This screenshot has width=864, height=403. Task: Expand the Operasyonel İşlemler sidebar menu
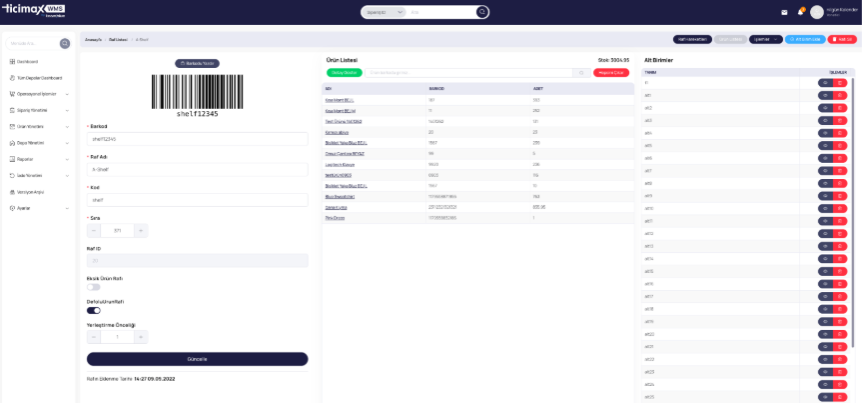tap(39, 94)
